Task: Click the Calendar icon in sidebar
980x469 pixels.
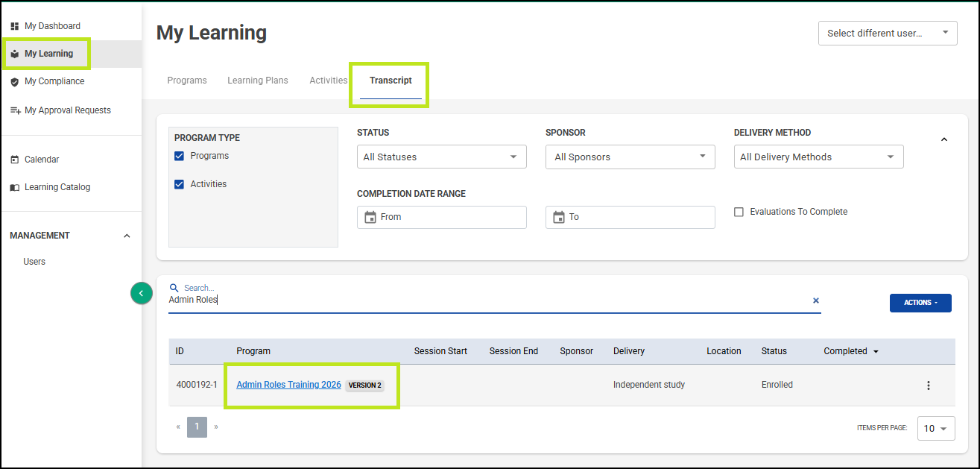Action: [x=15, y=160]
